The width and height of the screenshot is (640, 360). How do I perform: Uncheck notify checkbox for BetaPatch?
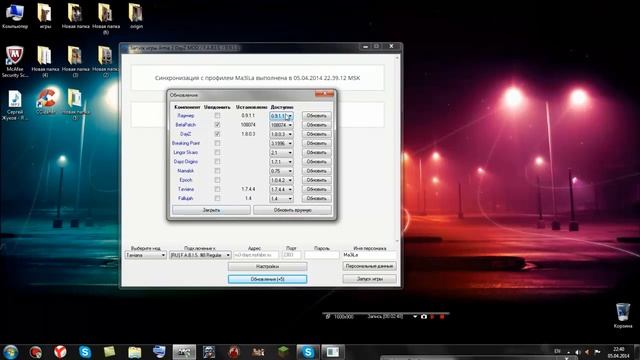(217, 125)
